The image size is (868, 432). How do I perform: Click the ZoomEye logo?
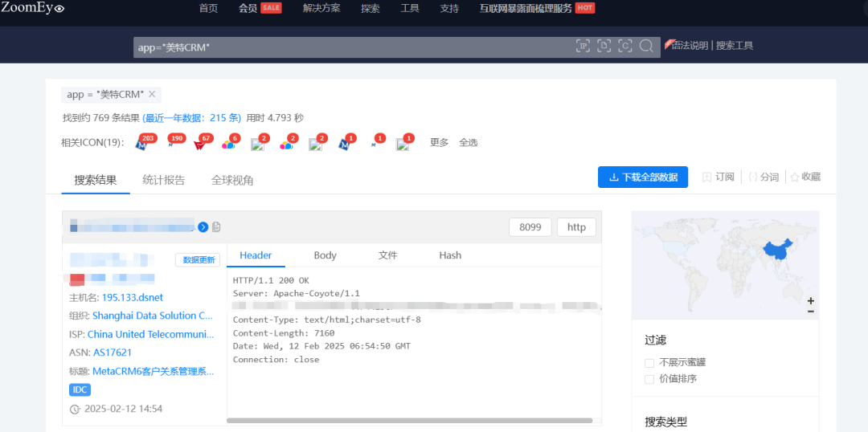(33, 8)
